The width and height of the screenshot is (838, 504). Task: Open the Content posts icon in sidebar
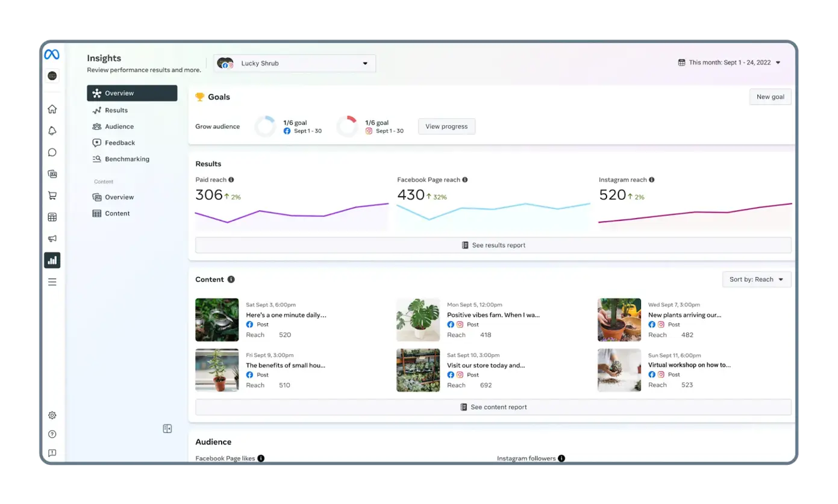point(52,173)
